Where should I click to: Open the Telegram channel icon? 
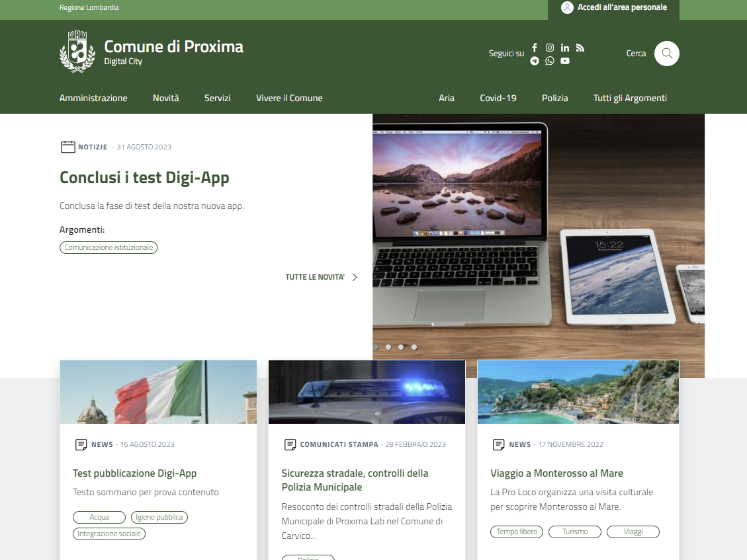pyautogui.click(x=535, y=61)
